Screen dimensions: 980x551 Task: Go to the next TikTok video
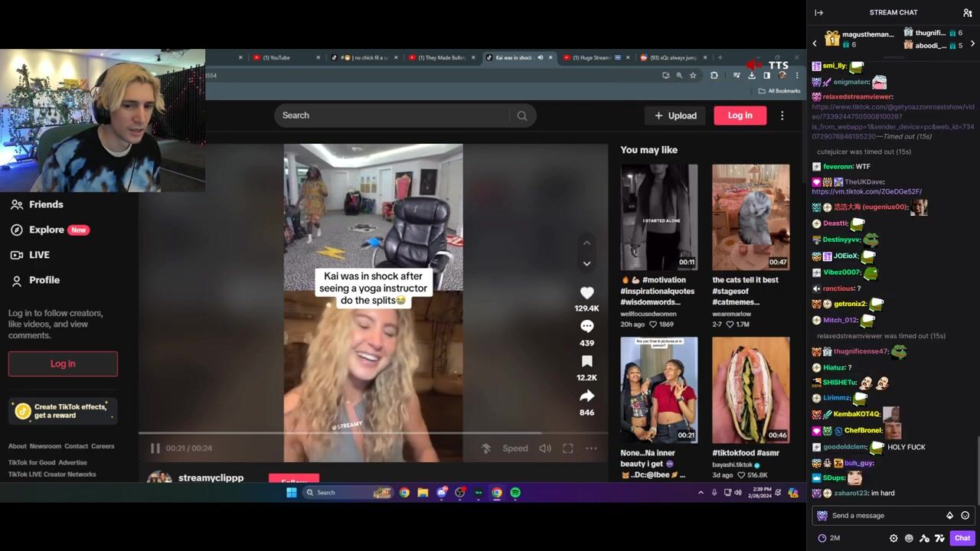tap(586, 263)
